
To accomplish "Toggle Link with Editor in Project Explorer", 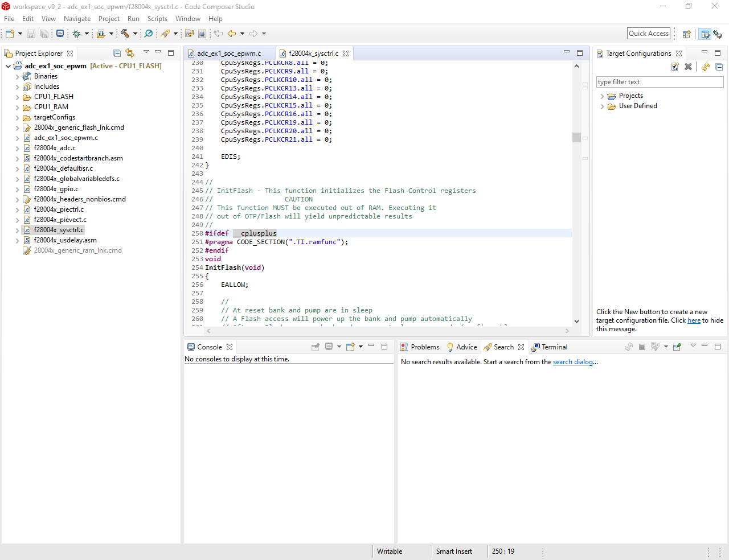I will coord(130,53).
